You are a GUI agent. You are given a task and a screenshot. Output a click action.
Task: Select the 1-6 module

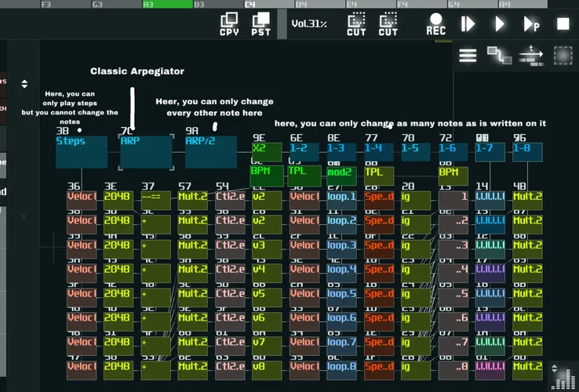453,152
